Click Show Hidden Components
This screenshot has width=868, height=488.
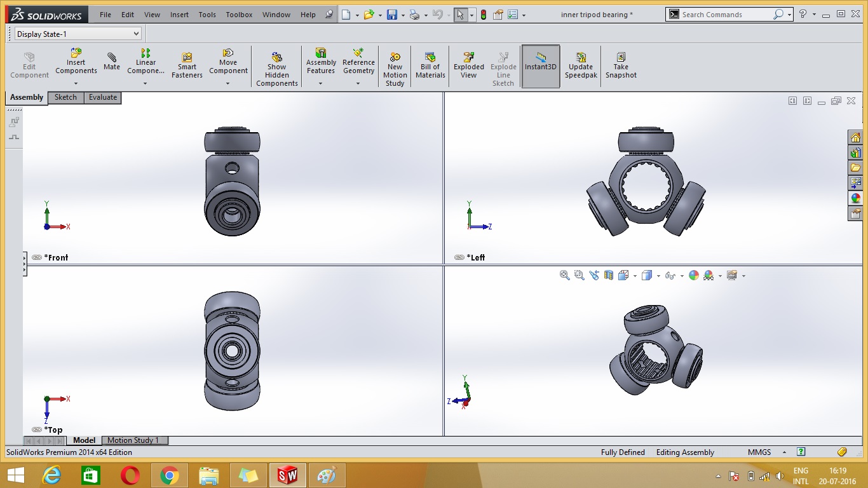coord(276,70)
